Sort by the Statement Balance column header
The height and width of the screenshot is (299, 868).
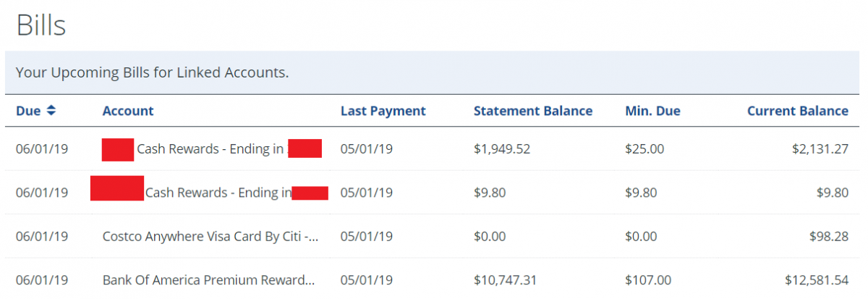click(532, 111)
